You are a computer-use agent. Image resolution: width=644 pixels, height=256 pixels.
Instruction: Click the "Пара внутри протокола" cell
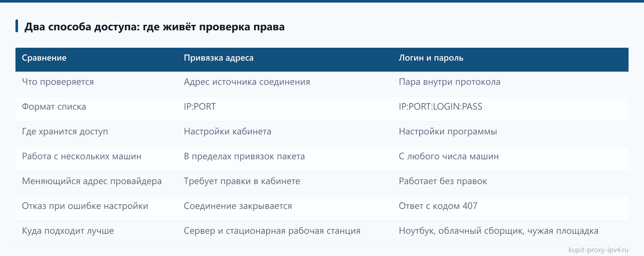point(450,82)
